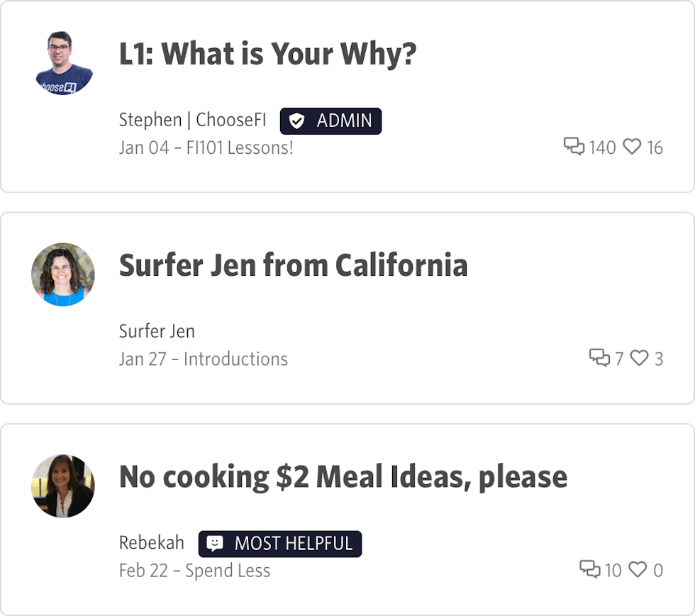Click Rebekah's profile avatar
The image size is (695, 616).
point(63,486)
